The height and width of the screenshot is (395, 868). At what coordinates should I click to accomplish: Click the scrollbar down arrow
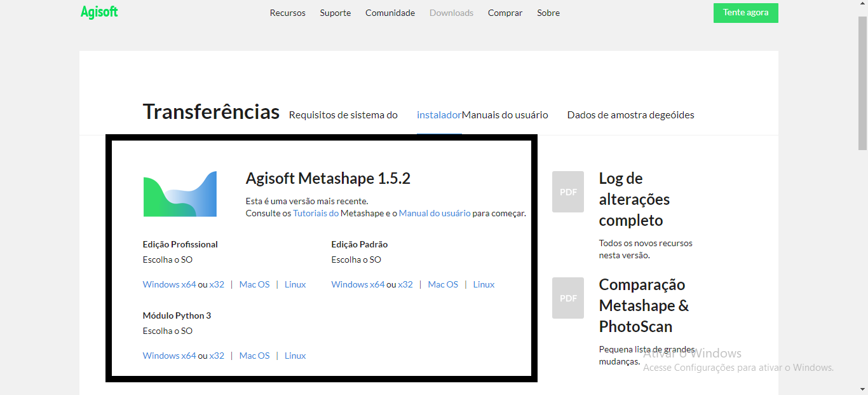click(x=862, y=389)
